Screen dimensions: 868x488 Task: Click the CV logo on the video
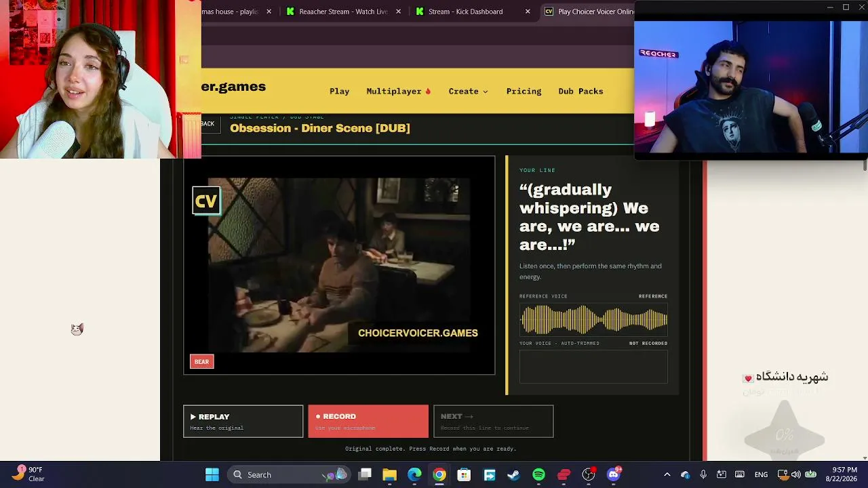(206, 201)
